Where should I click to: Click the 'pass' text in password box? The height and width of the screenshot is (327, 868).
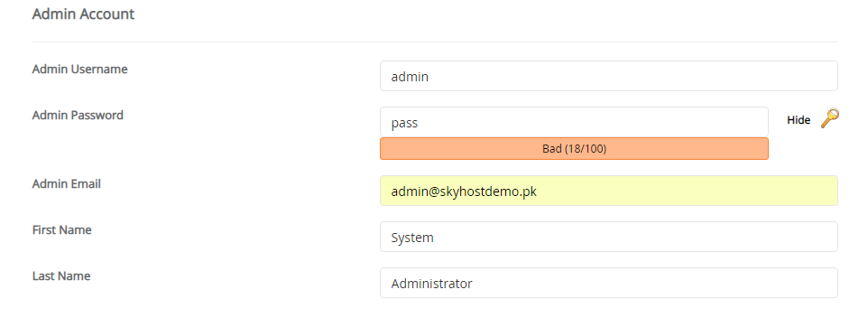(404, 123)
